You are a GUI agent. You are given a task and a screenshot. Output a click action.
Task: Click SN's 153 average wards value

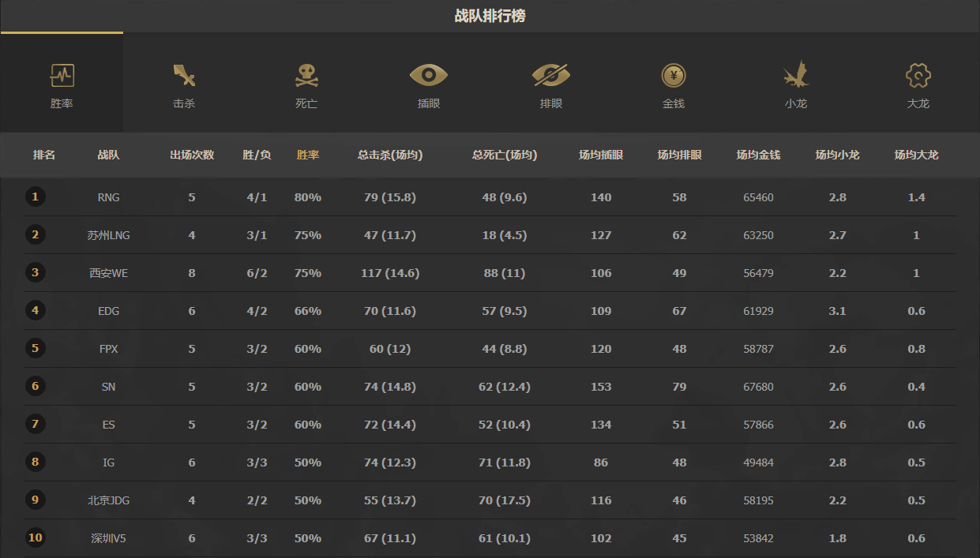[601, 387]
